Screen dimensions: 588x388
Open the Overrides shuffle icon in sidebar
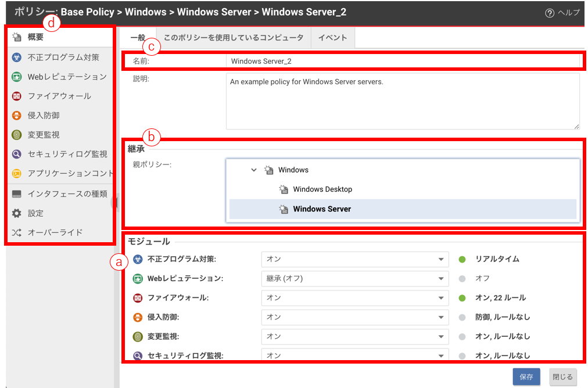pyautogui.click(x=17, y=232)
